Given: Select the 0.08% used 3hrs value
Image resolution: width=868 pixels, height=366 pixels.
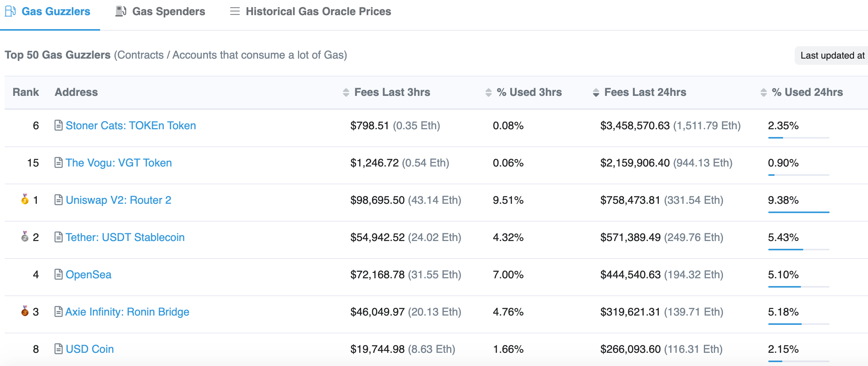Looking at the screenshot, I should (508, 126).
